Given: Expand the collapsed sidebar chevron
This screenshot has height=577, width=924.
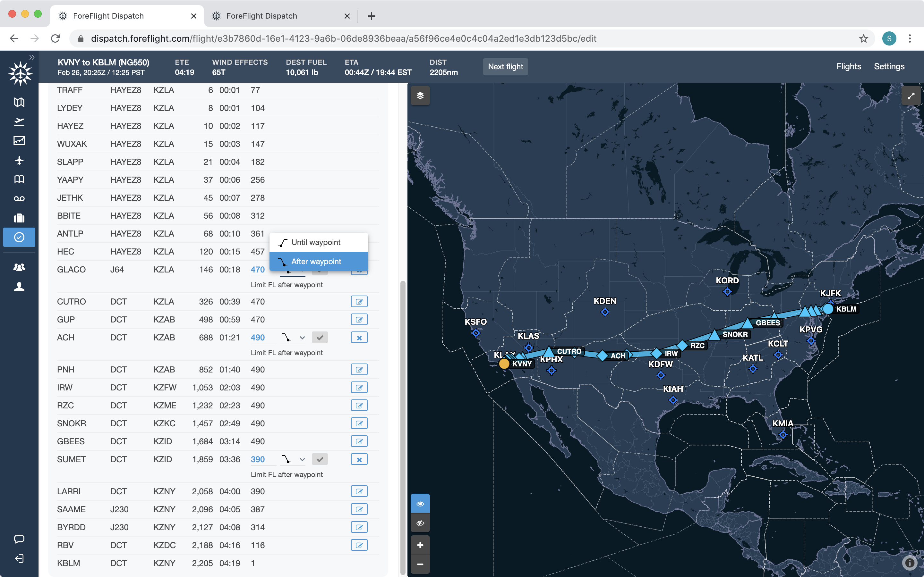Looking at the screenshot, I should click(32, 57).
